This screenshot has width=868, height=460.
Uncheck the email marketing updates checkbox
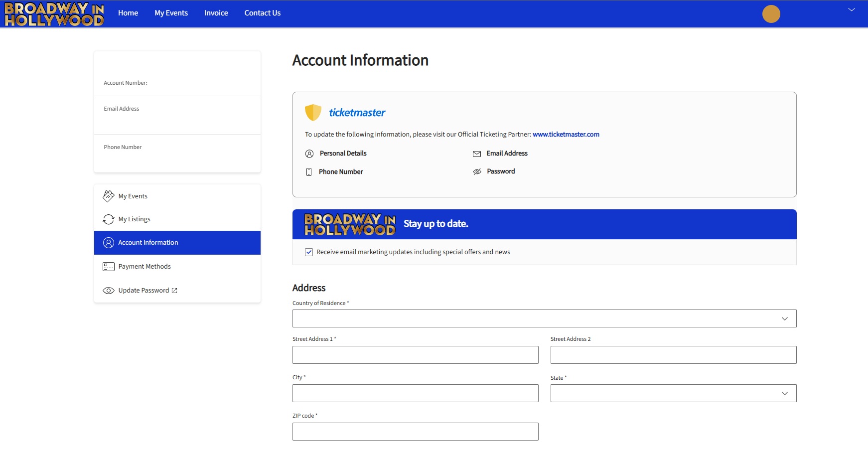(x=309, y=252)
